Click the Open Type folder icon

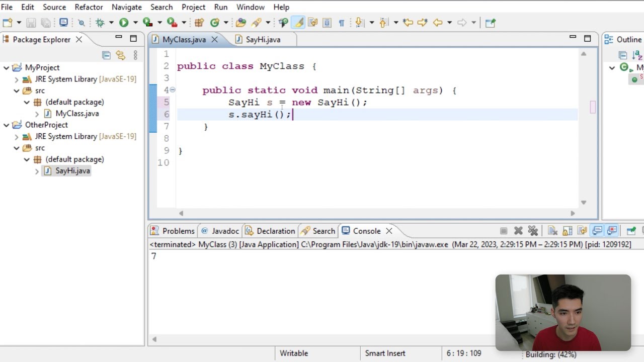[x=241, y=23]
